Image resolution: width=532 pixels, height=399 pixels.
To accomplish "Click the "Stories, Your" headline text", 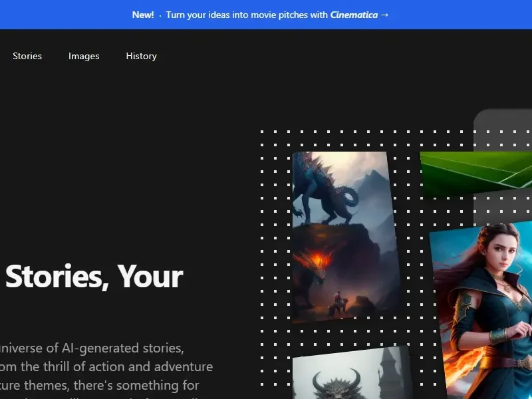I will (93, 276).
